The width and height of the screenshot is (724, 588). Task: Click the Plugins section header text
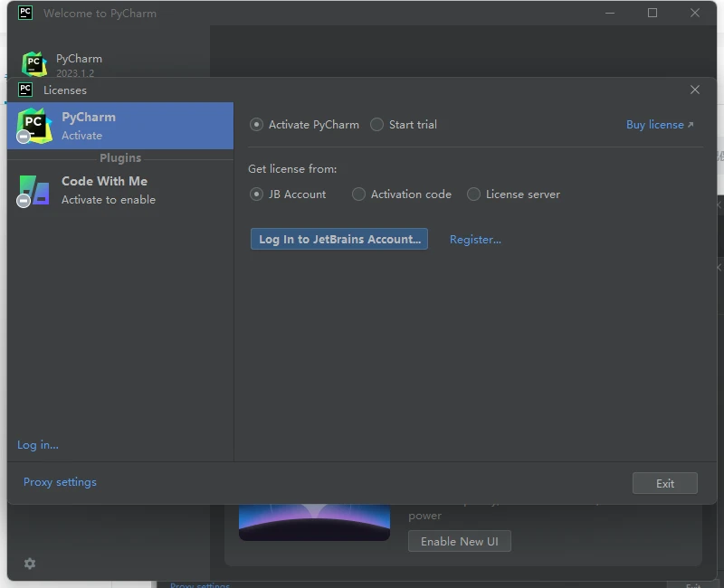click(120, 157)
